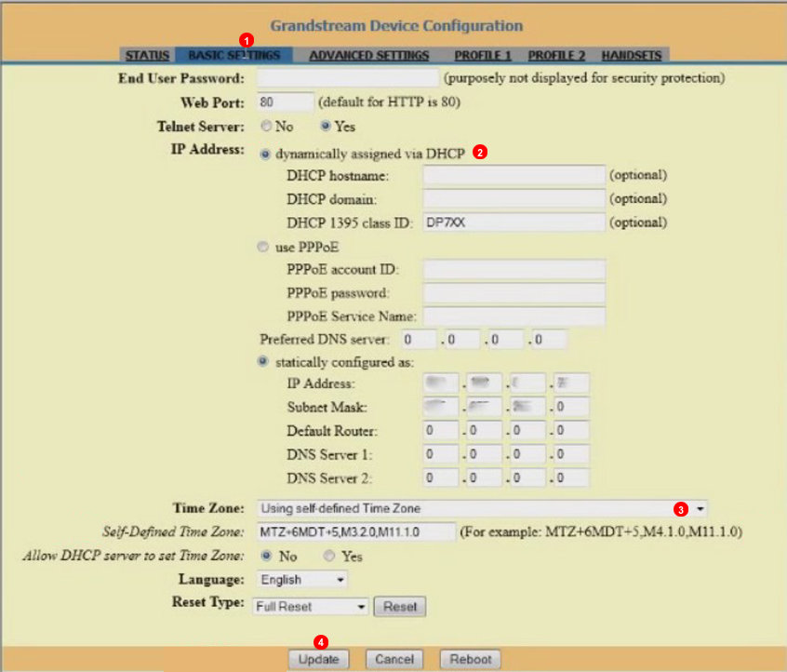The image size is (787, 672).
Task: Choose dynamically assigned via DHCP option
Action: tap(265, 154)
